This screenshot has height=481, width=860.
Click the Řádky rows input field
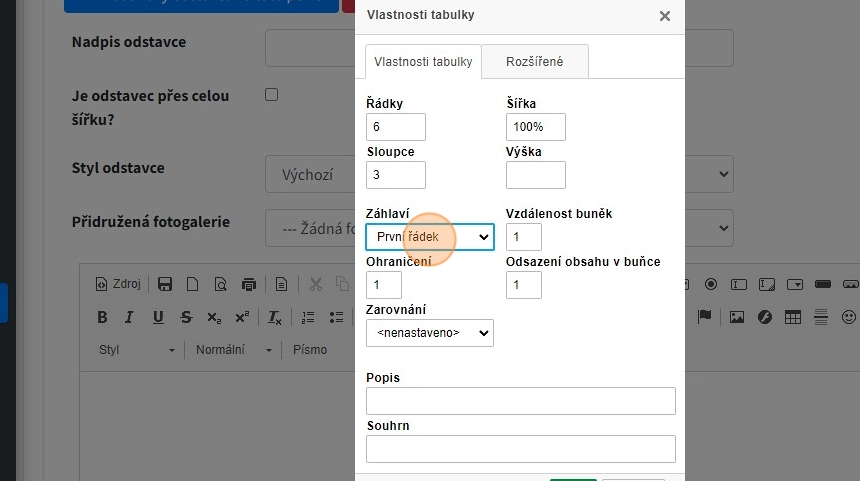coord(396,127)
